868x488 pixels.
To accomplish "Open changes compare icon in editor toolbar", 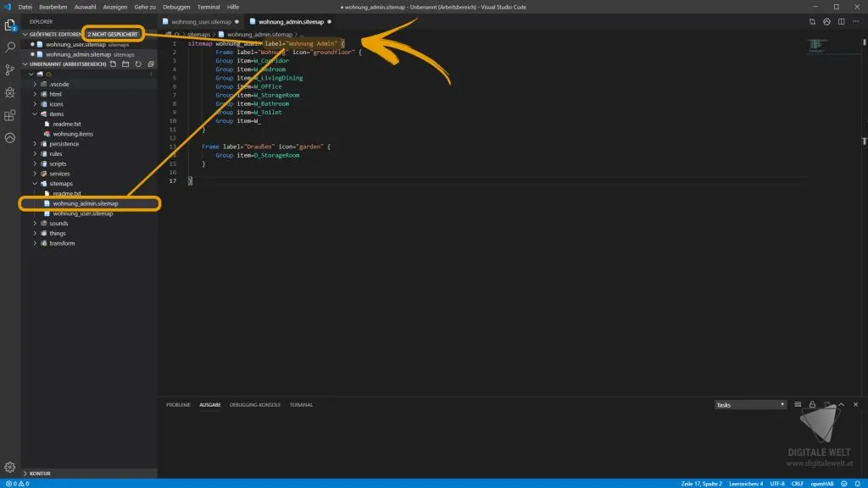I will click(812, 21).
